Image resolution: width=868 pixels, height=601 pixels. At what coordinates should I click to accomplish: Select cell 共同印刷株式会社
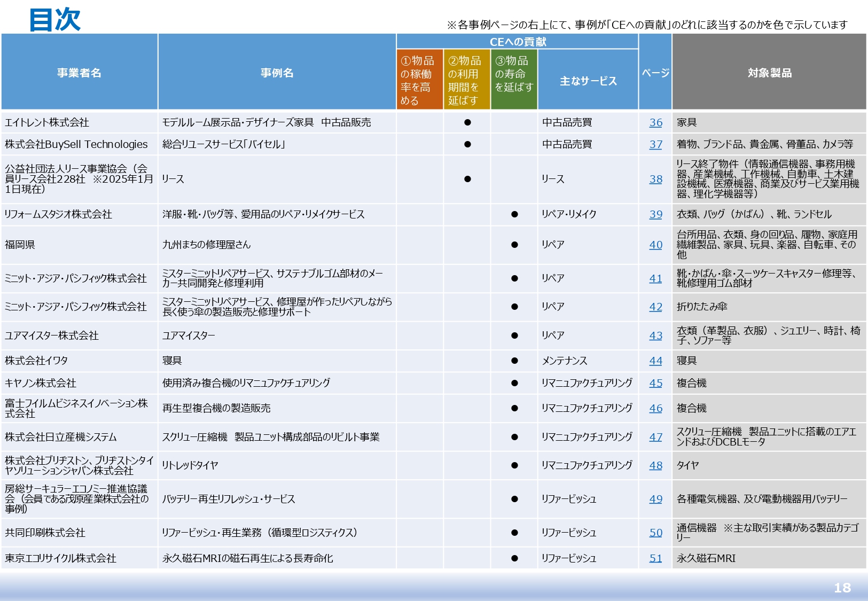(79, 533)
